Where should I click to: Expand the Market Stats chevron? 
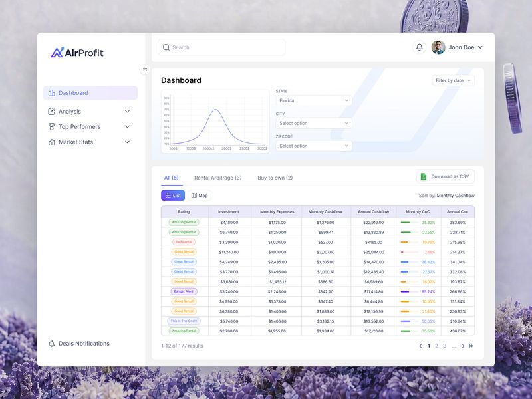point(127,142)
